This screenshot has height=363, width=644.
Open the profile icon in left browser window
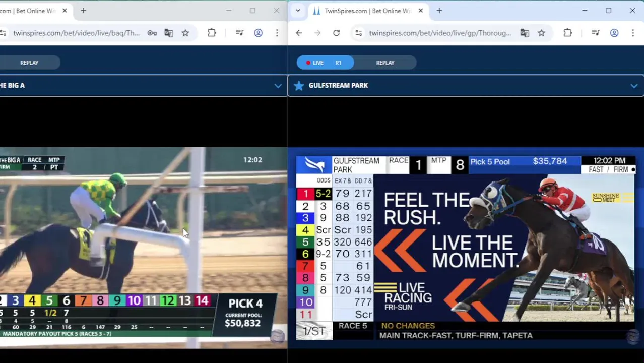pyautogui.click(x=258, y=33)
